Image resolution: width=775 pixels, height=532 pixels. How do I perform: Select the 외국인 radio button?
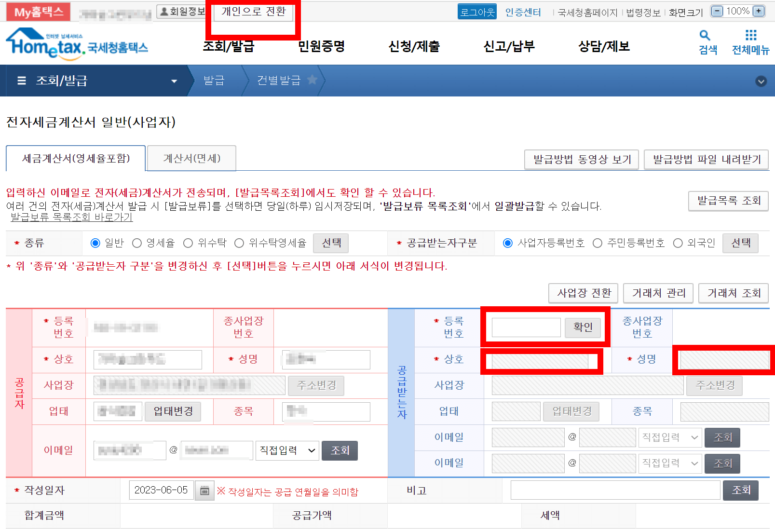(x=678, y=243)
